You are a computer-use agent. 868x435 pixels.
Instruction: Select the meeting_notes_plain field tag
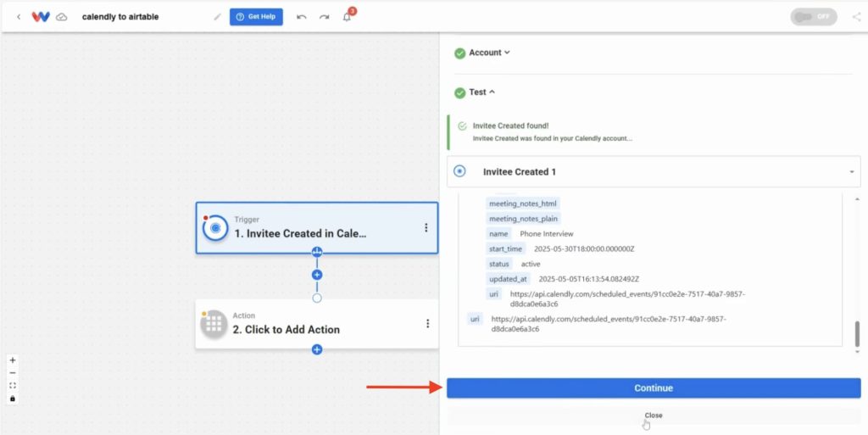point(523,219)
